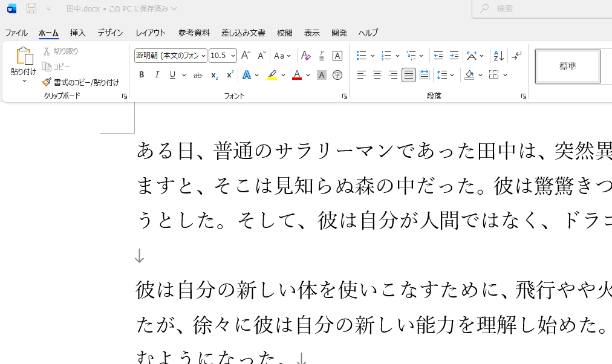Click the Asian layout (character scaling) icon
The height and width of the screenshot is (364, 612).
point(472,56)
